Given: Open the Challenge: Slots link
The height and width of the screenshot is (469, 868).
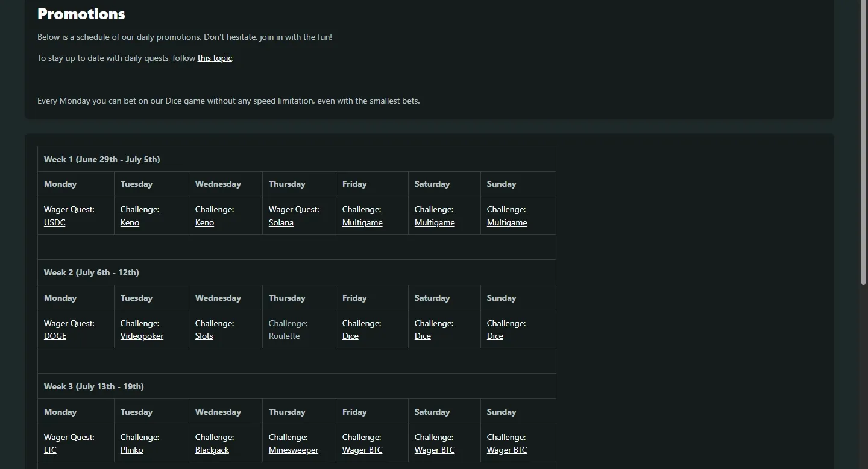Looking at the screenshot, I should 215,330.
